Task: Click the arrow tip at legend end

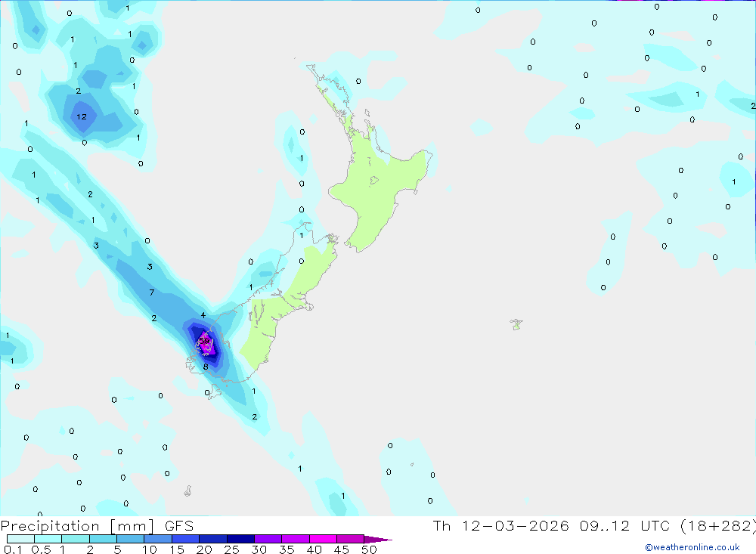Action: [384, 540]
